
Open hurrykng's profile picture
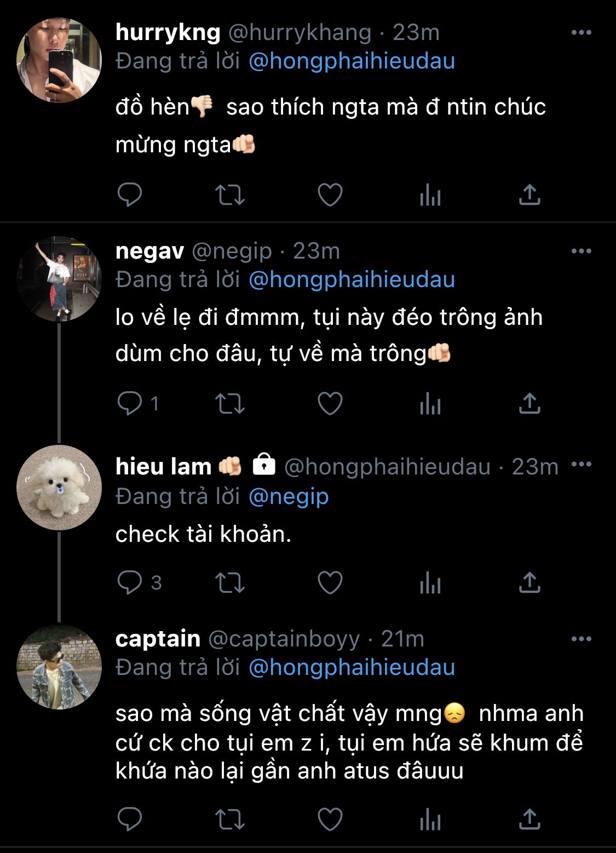[x=59, y=60]
